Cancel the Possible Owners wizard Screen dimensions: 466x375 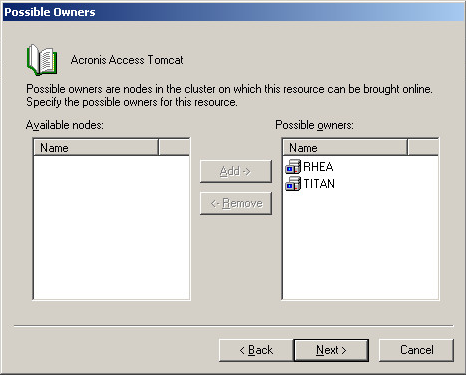416,350
